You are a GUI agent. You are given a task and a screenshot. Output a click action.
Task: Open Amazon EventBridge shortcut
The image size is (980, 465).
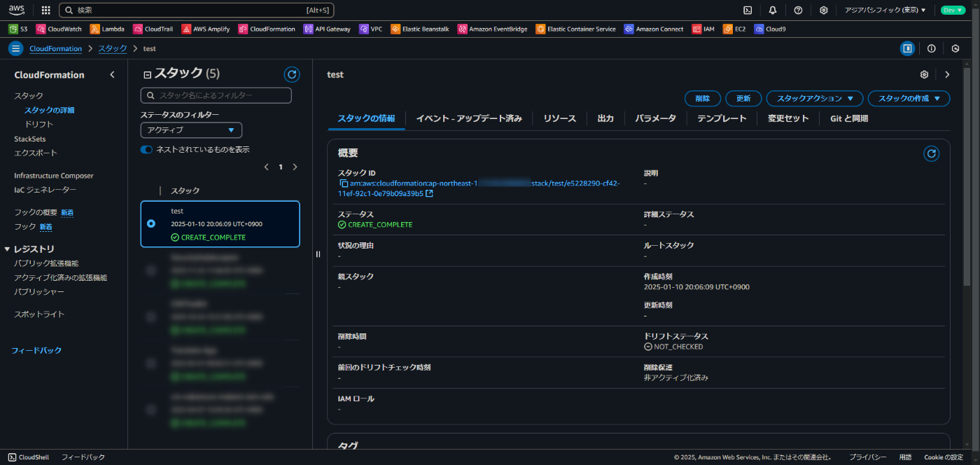(493, 29)
